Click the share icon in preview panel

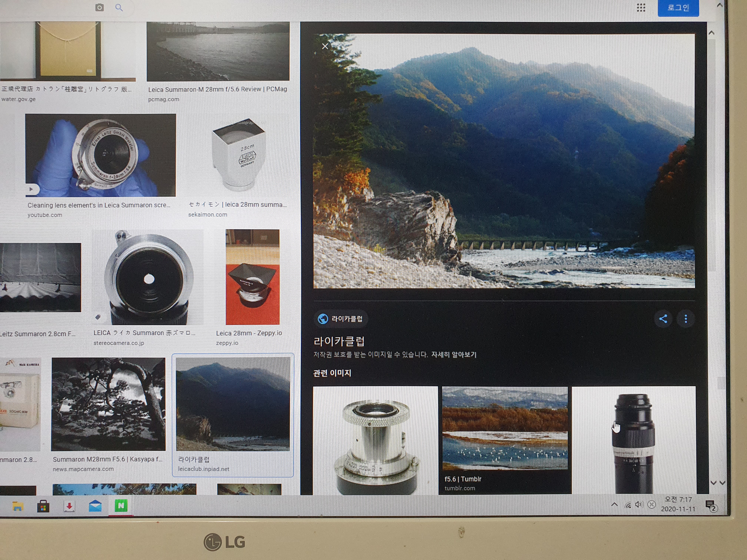(663, 319)
